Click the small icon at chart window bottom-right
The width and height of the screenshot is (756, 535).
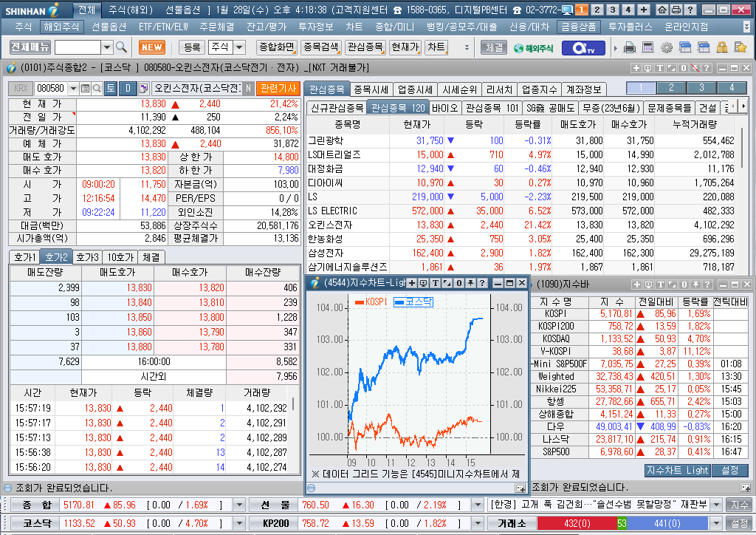tap(520, 488)
